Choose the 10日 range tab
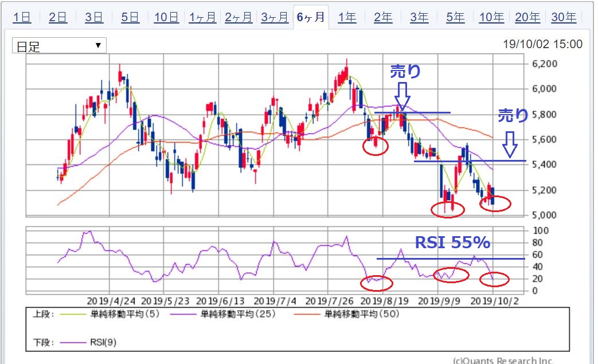Viewport: 598px width, 364px height. (166, 17)
